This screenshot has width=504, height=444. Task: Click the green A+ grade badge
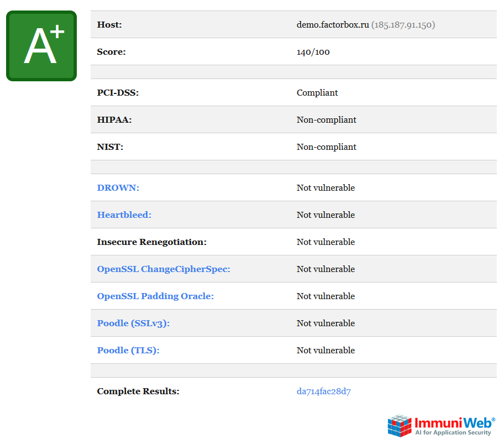[x=41, y=46]
